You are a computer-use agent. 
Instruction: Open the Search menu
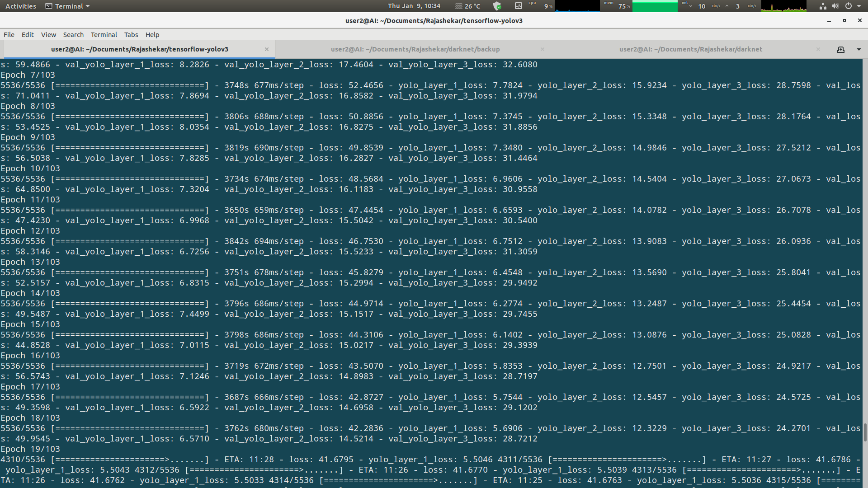coord(73,35)
